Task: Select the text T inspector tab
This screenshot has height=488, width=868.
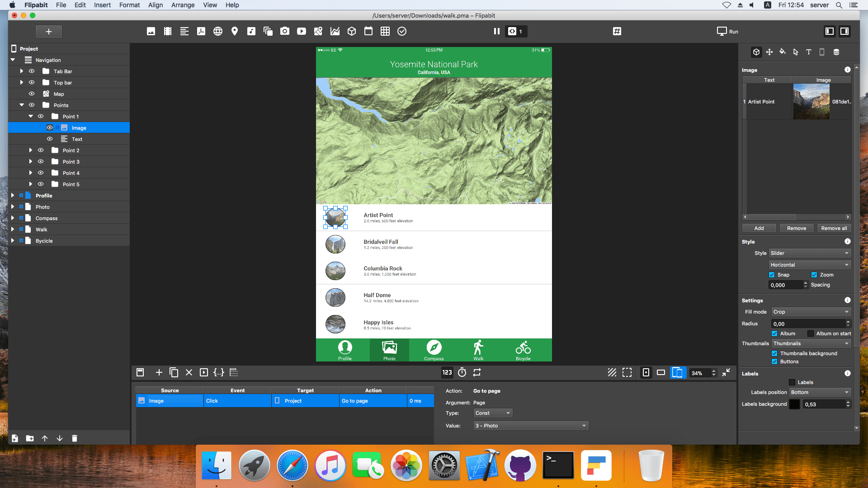Action: click(809, 52)
